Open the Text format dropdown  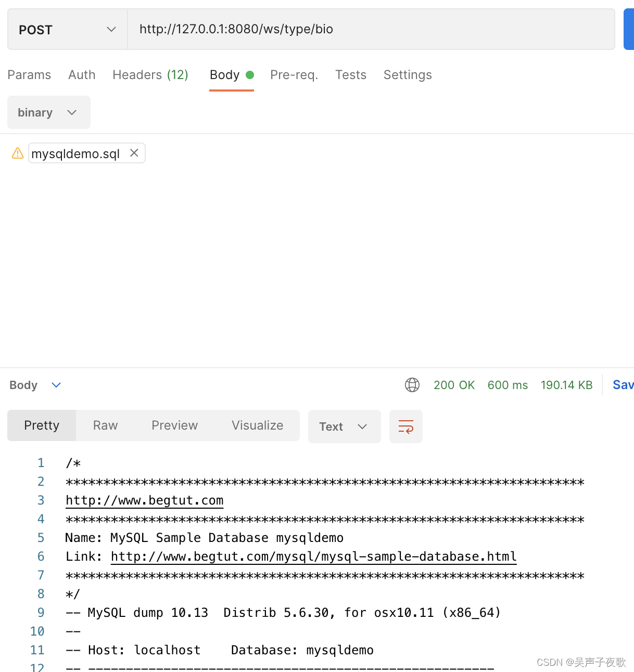click(x=344, y=427)
